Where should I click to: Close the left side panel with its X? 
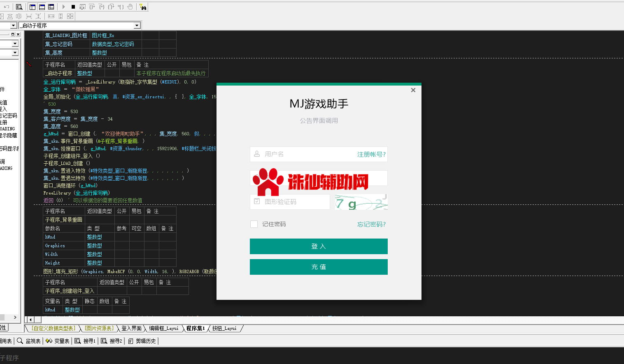tap(18, 34)
